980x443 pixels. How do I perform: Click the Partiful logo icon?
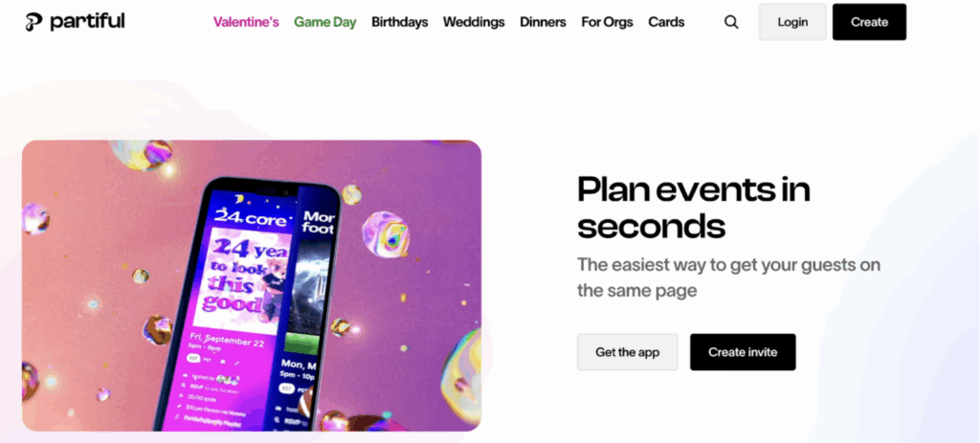click(x=33, y=22)
